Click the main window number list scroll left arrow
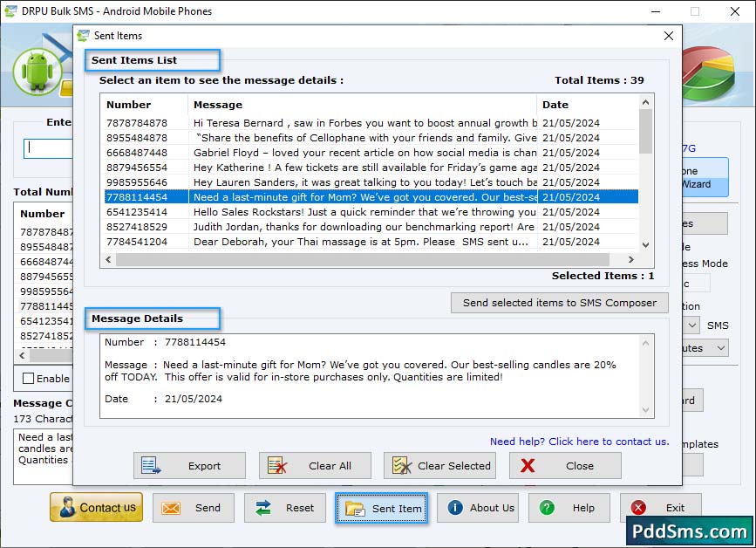Image resolution: width=756 pixels, height=548 pixels. [22, 355]
